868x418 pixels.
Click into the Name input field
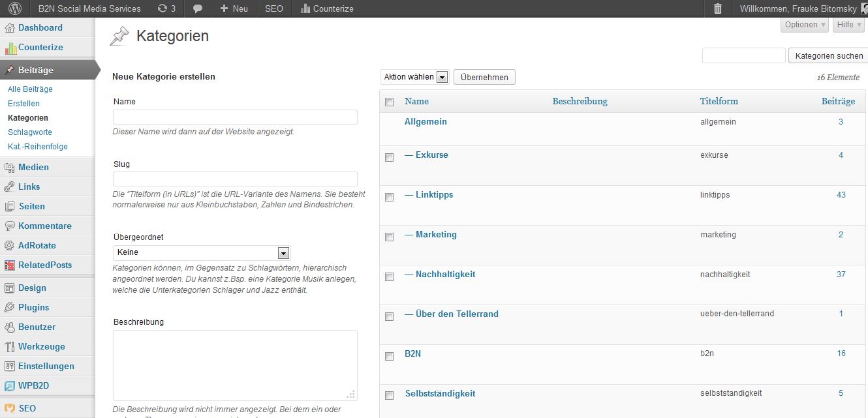tap(235, 117)
